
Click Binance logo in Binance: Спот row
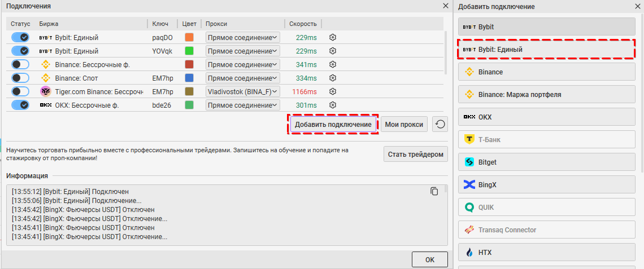coord(45,78)
